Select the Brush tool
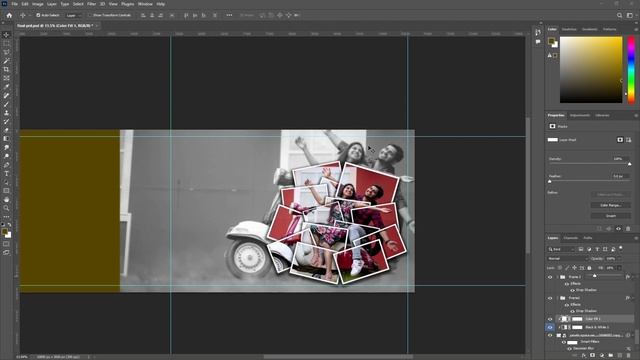 tap(6, 104)
